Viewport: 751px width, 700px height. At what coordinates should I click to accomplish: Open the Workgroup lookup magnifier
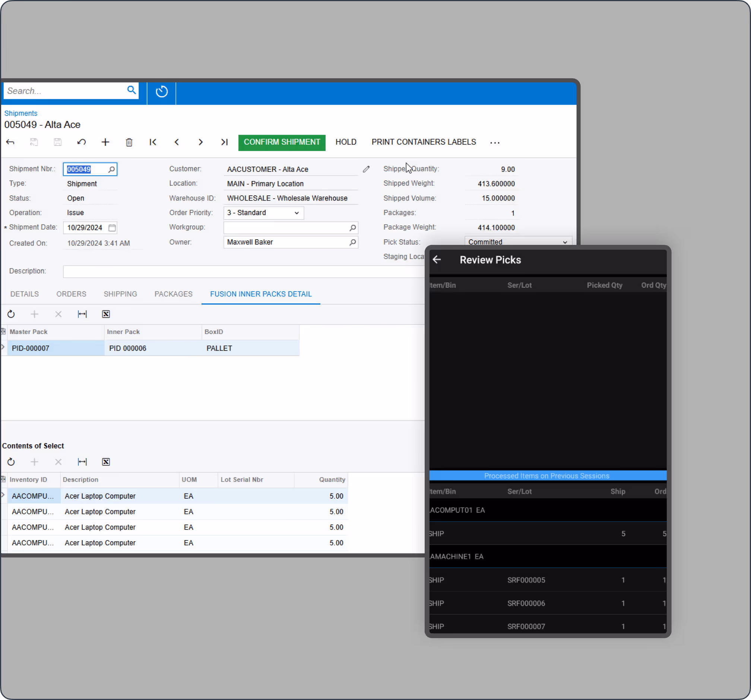tap(352, 227)
